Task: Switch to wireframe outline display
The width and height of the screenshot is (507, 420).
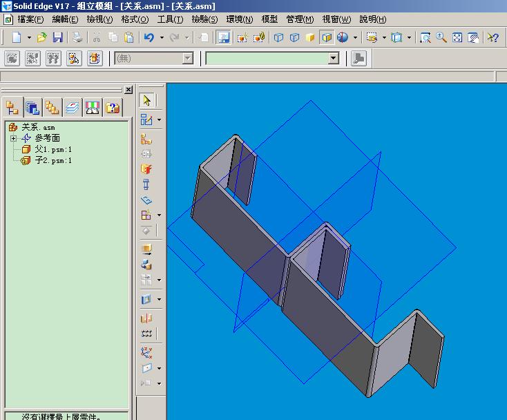Action: click(x=278, y=37)
